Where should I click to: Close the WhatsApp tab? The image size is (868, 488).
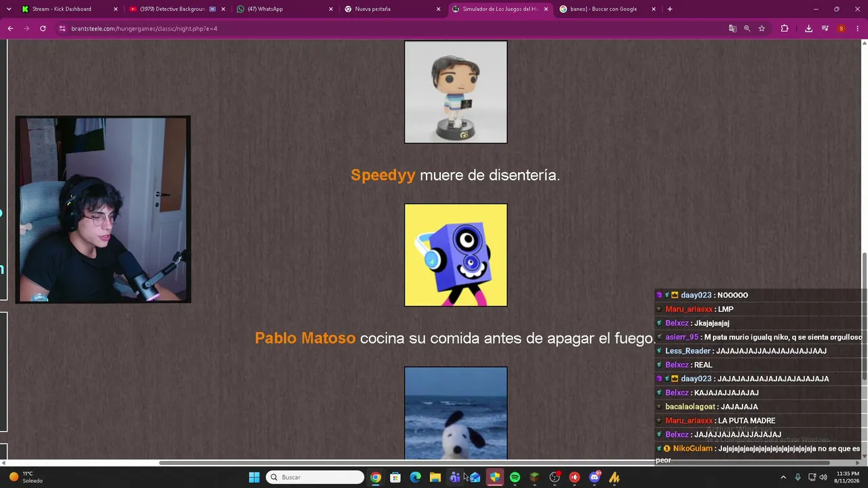[331, 9]
